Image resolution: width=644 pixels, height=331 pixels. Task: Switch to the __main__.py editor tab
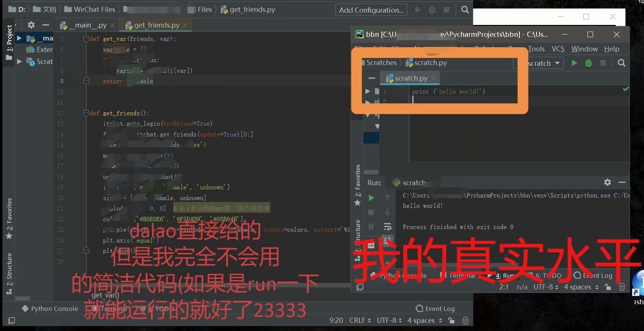(x=87, y=25)
